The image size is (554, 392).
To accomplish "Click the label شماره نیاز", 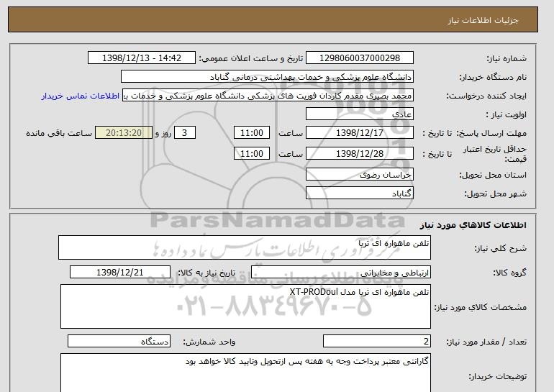I will pyautogui.click(x=507, y=59).
